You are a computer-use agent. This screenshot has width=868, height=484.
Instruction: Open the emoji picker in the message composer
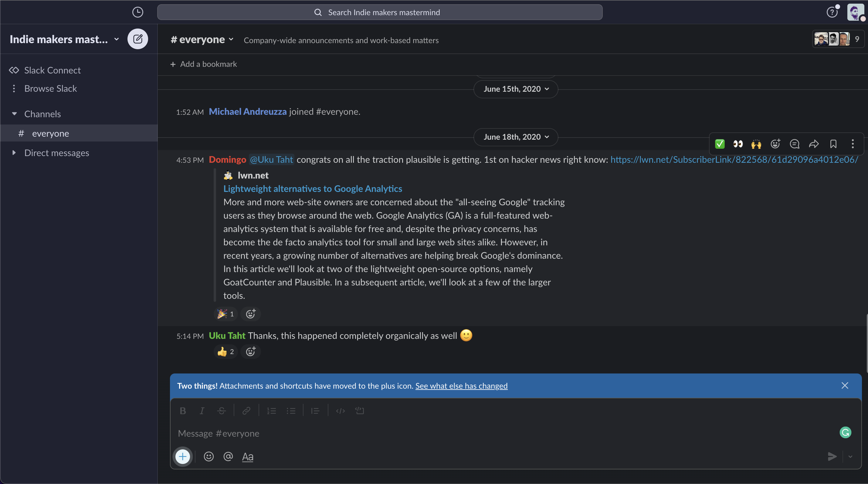209,456
